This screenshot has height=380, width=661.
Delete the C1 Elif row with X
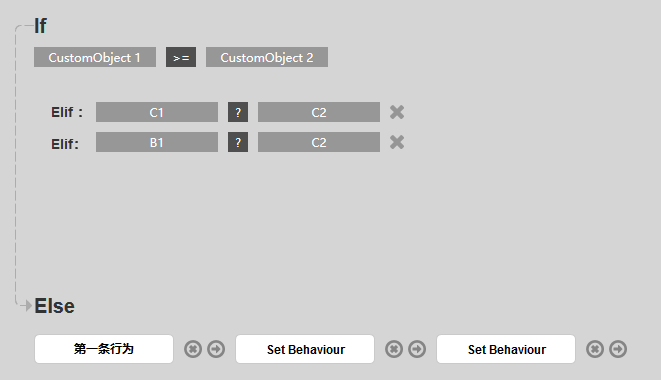(x=397, y=112)
